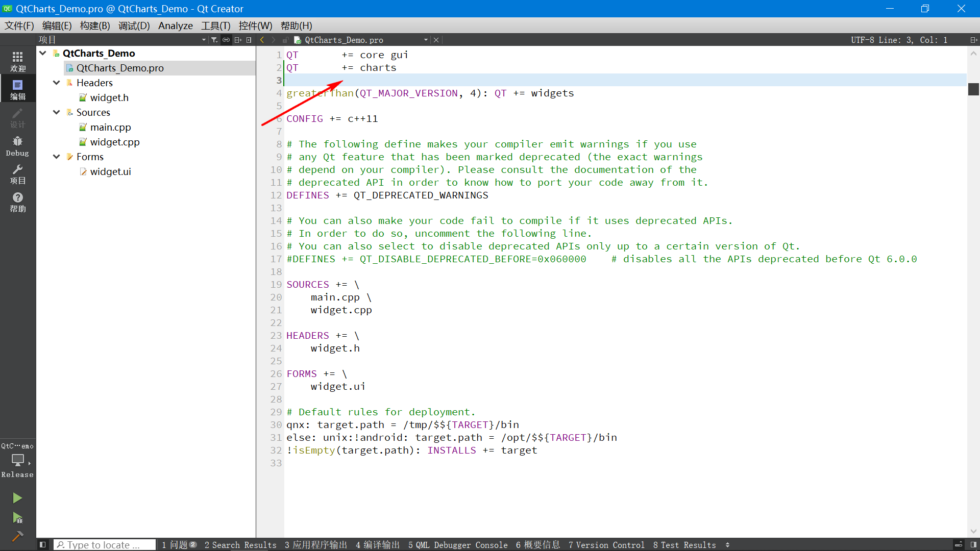Click the filter tree icon in project panel

(214, 40)
